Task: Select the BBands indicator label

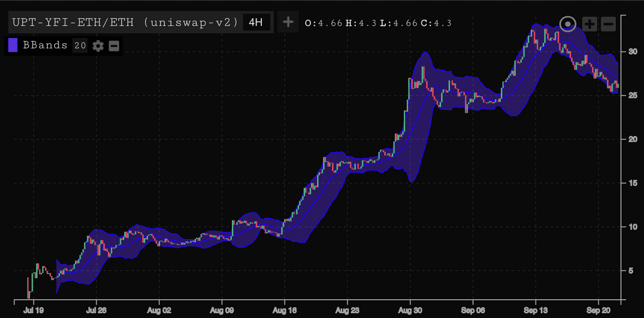Action: point(45,46)
